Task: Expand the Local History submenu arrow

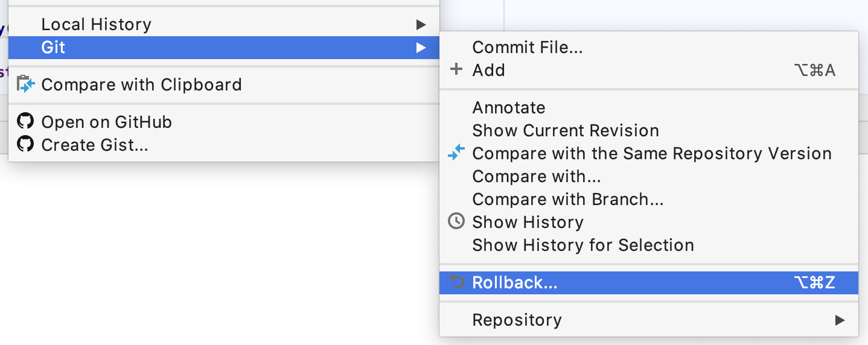Action: tap(421, 25)
